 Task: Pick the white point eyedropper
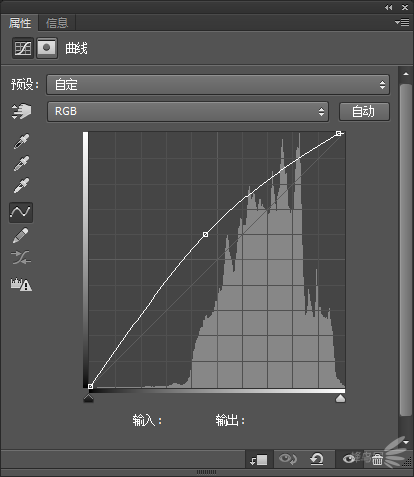click(21, 186)
